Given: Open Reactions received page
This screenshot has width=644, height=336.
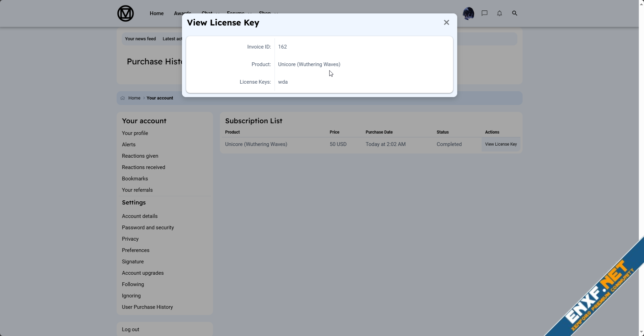Looking at the screenshot, I should 143,167.
